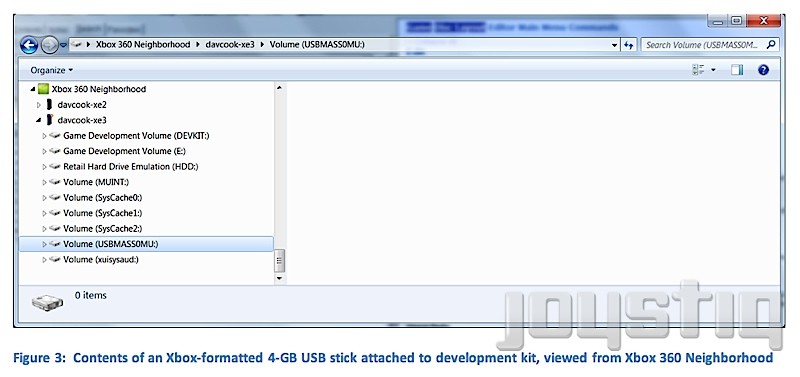Toggle the preview pane icon
Image resolution: width=800 pixels, height=377 pixels.
point(737,70)
